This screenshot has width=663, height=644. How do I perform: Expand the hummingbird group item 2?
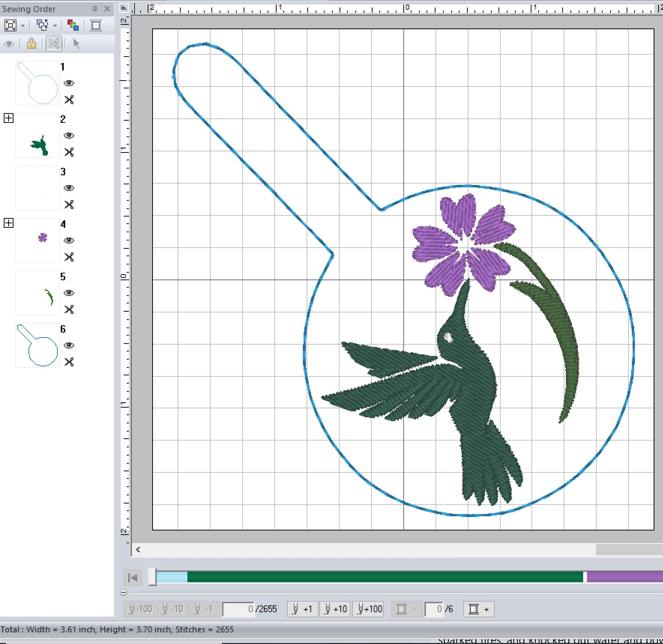(x=9, y=118)
